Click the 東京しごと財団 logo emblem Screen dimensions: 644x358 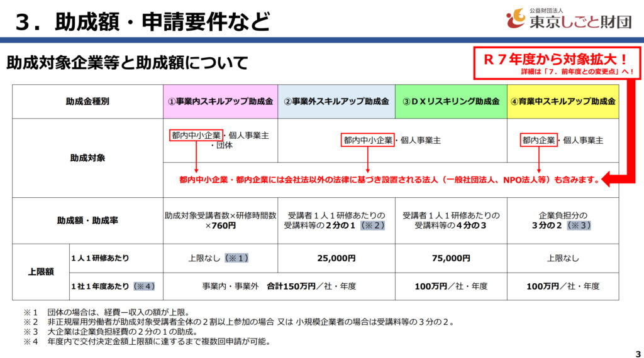[516, 19]
